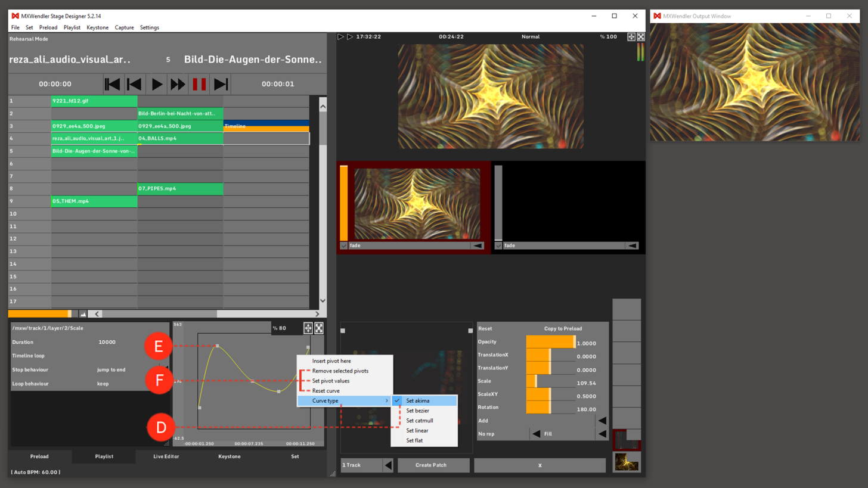This screenshot has height=488, width=868.
Task: Switch to the Live Editor tab
Action: 166,456
